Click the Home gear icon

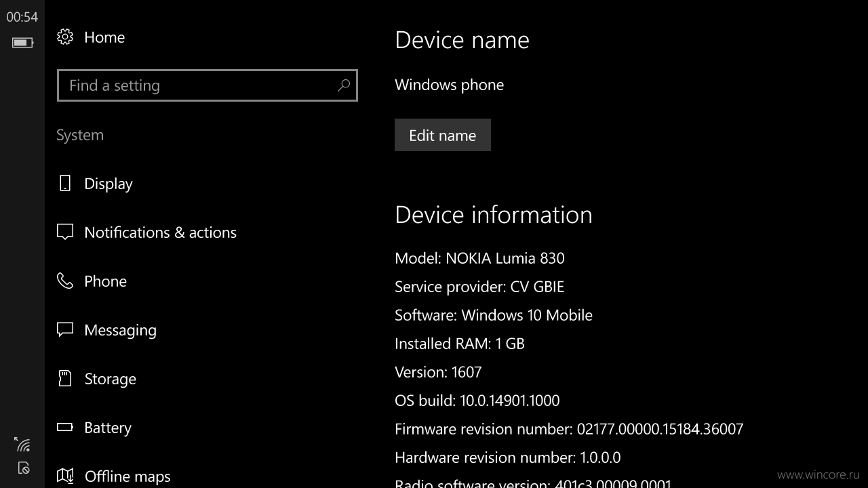point(65,37)
